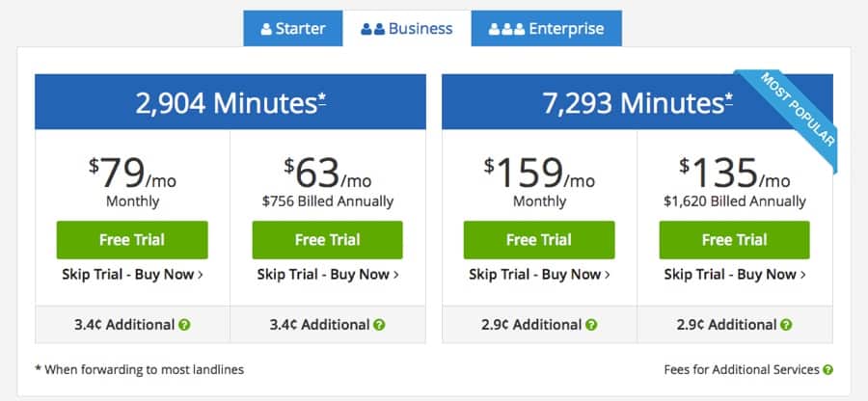Open Skip Trial - Buy Now under $79 plan
The height and width of the screenshot is (401, 868).
pyautogui.click(x=132, y=275)
